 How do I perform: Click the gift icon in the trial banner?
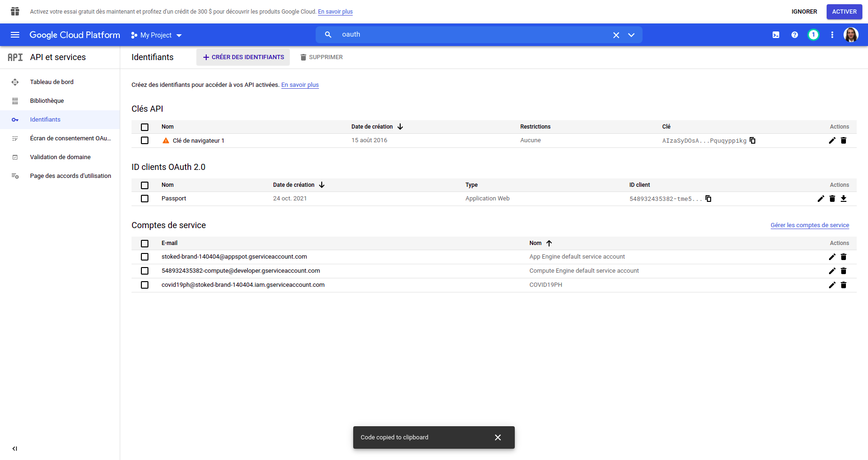15,11
